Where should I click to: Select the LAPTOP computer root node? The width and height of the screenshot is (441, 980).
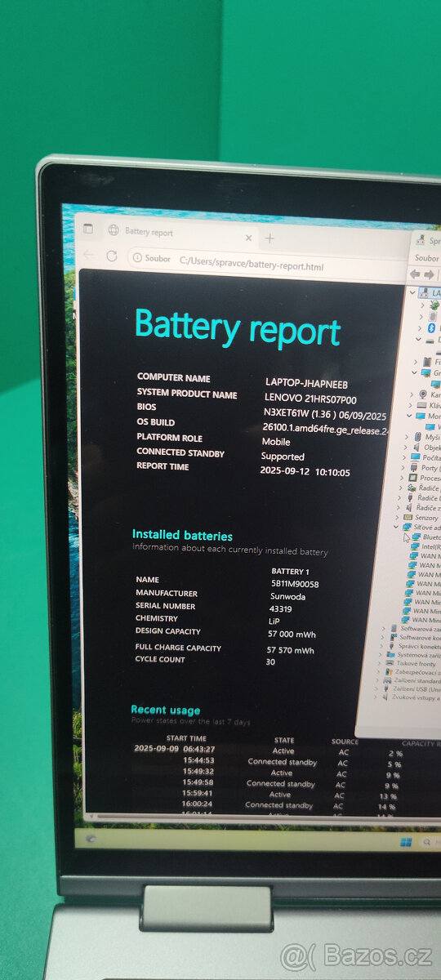(x=430, y=293)
